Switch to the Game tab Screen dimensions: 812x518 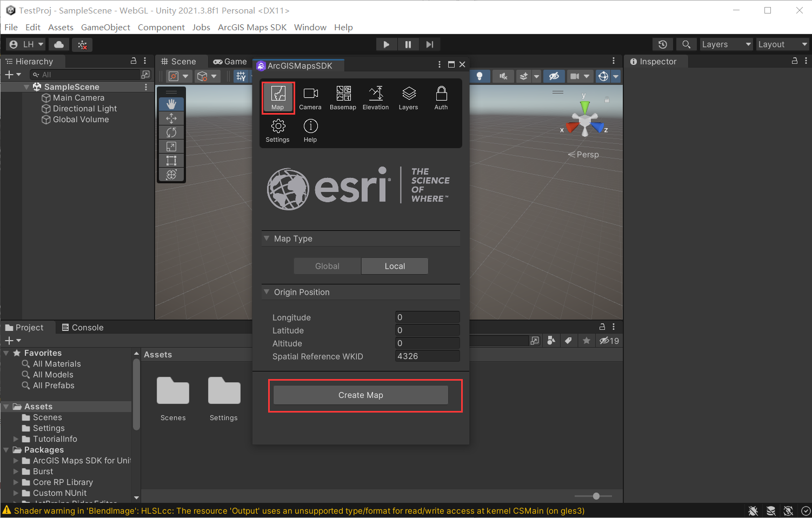point(230,62)
